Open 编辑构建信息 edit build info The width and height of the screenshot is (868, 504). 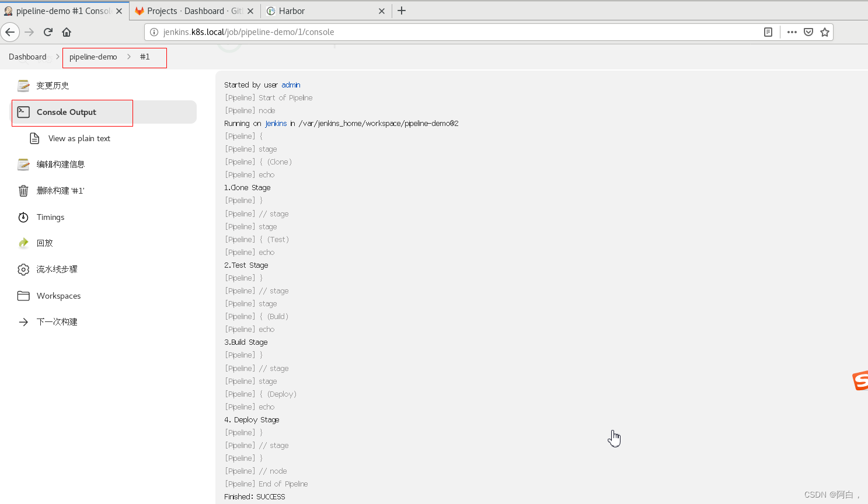[x=61, y=164]
